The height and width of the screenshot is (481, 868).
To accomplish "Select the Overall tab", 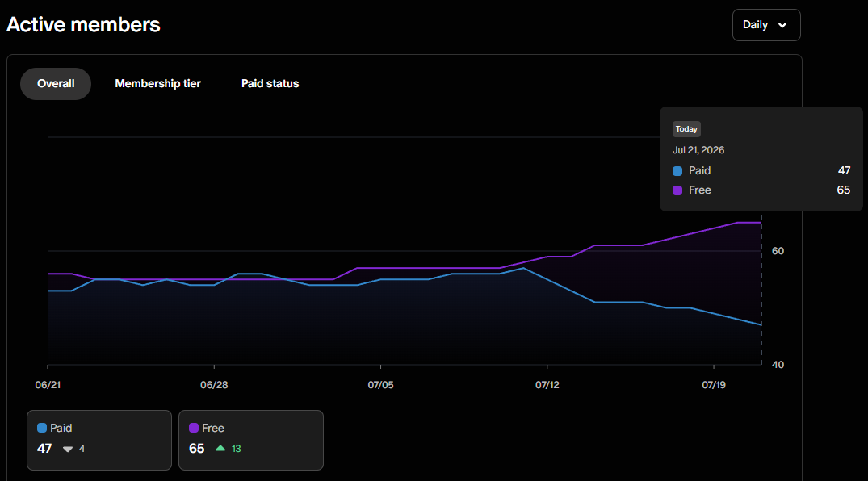I will point(56,84).
